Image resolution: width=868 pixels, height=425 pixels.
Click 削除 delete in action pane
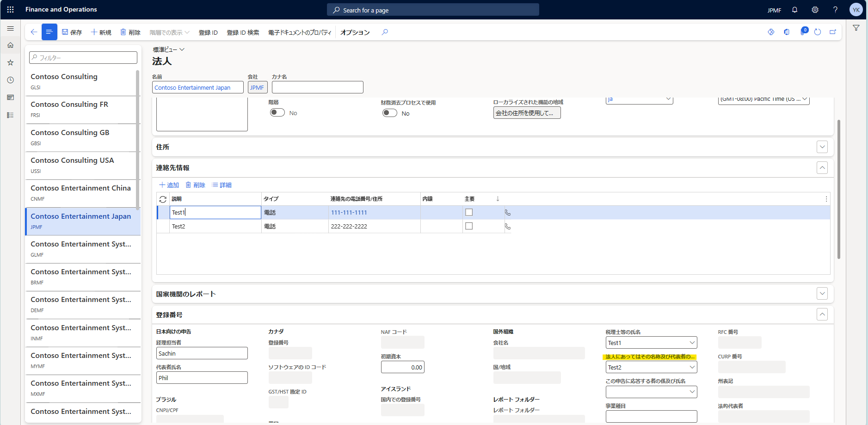click(x=130, y=32)
